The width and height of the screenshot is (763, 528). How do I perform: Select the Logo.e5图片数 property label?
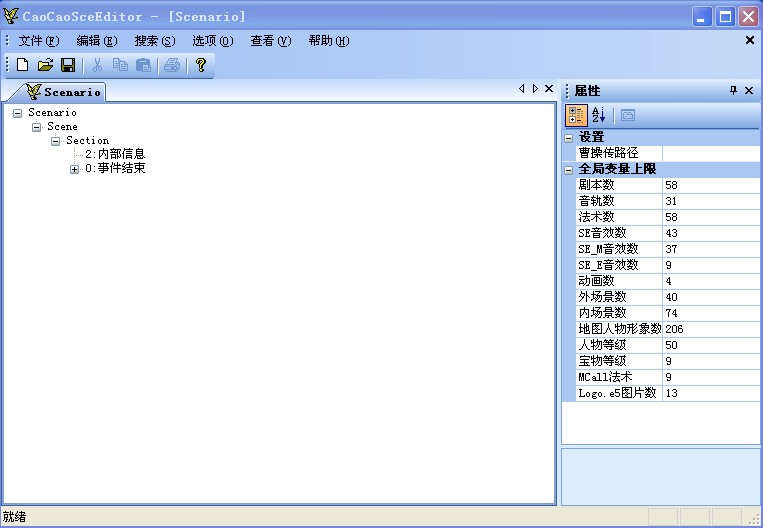point(618,393)
